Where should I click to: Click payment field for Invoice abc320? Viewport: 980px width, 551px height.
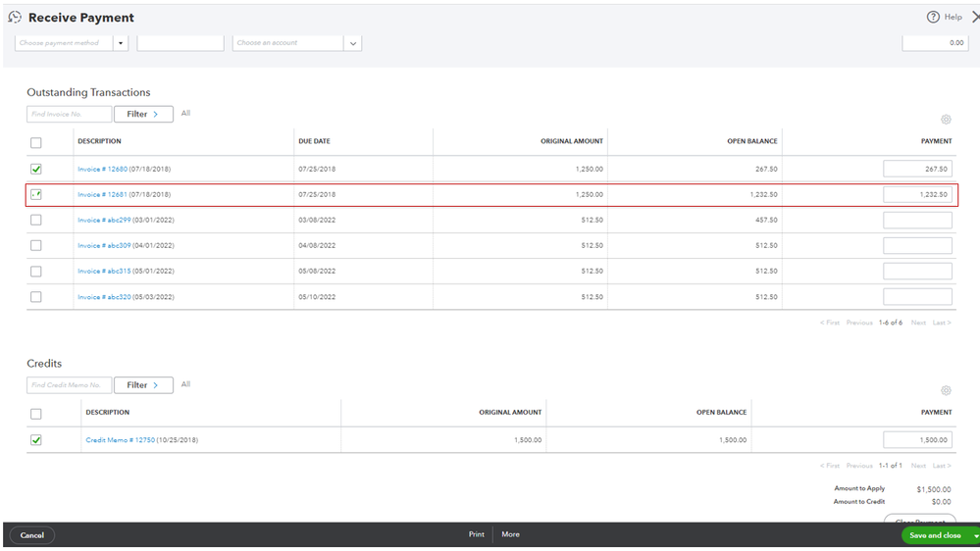click(917, 297)
